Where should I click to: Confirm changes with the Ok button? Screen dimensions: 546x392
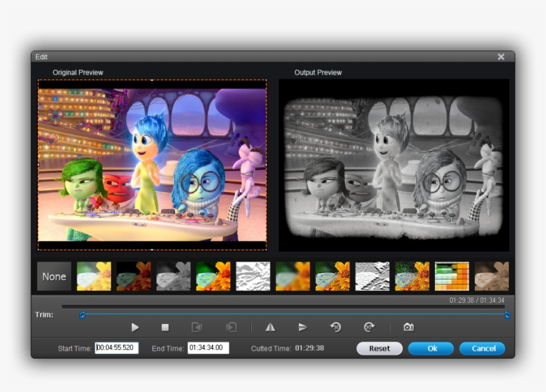click(x=431, y=348)
